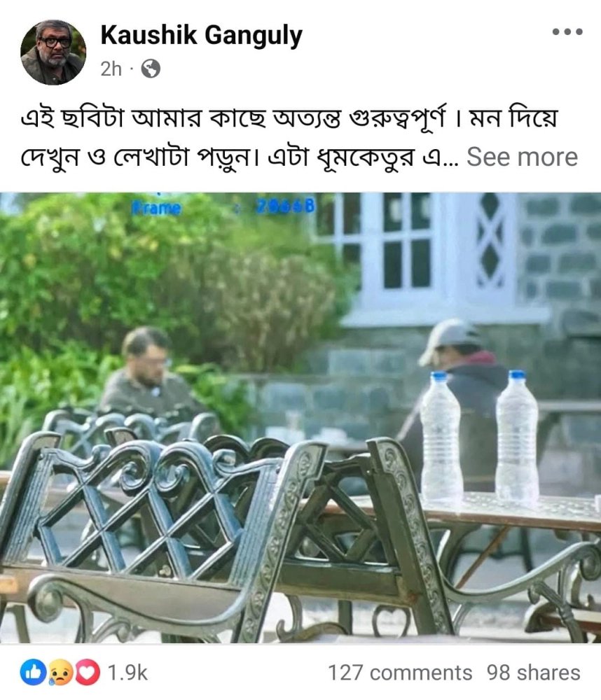This screenshot has width=601, height=700.
Task: View the 1.9k reactions list
Action: pyautogui.click(x=127, y=672)
